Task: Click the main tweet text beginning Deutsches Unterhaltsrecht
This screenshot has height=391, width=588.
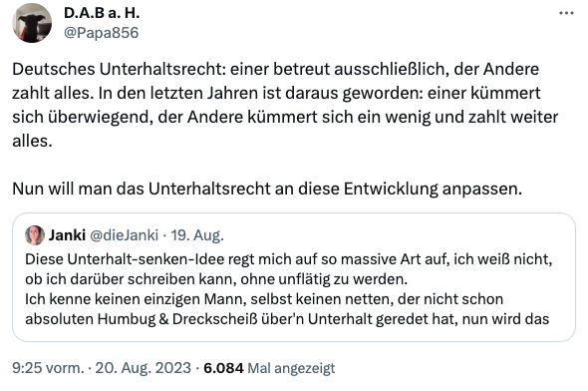Action: point(285,105)
